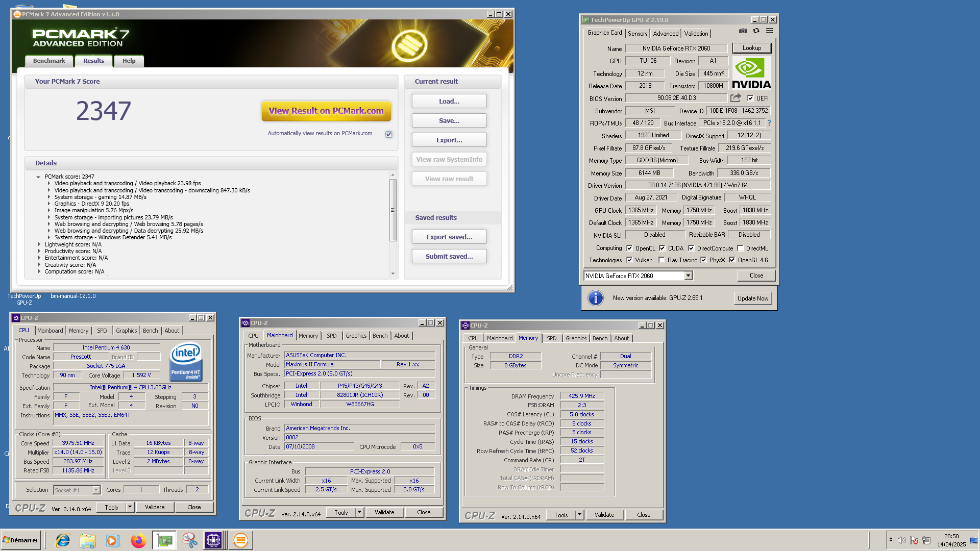
Task: Switch to the Sensors tab in GPU-Z
Action: (638, 34)
